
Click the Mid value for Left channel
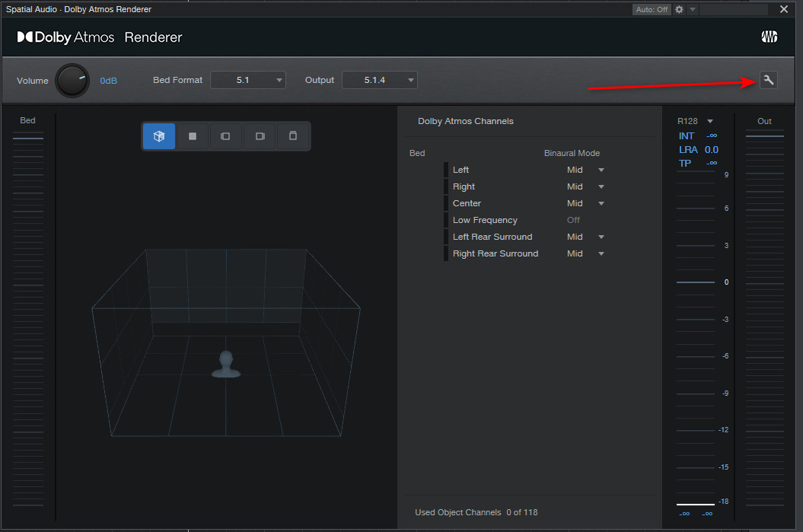(575, 170)
